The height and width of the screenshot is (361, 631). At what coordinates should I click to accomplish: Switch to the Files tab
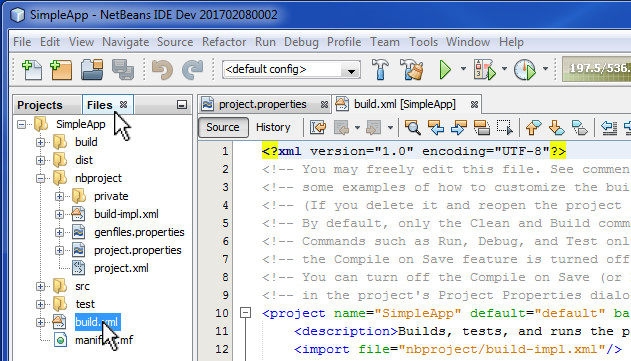[99, 105]
